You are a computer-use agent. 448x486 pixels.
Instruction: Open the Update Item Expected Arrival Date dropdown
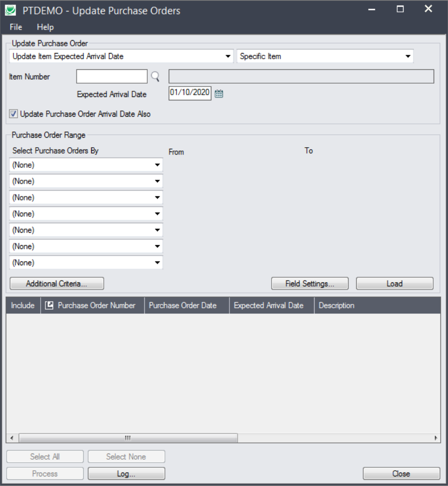(x=121, y=56)
